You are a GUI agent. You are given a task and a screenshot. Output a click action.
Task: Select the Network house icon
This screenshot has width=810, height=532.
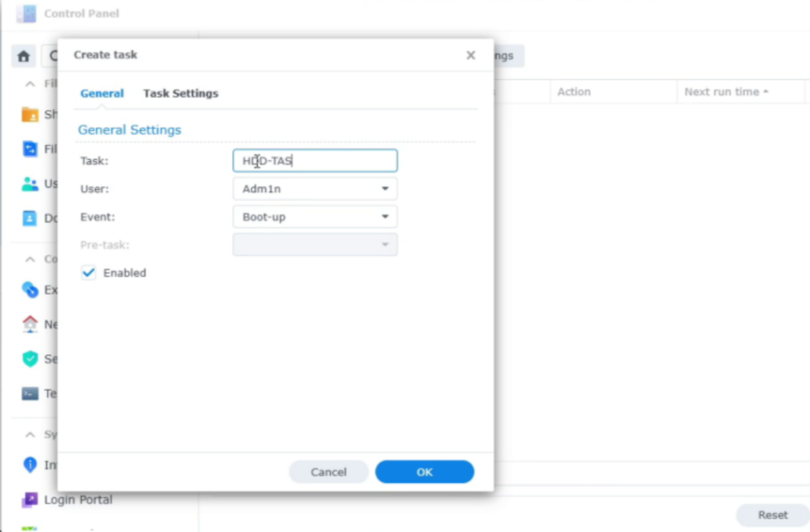30,324
